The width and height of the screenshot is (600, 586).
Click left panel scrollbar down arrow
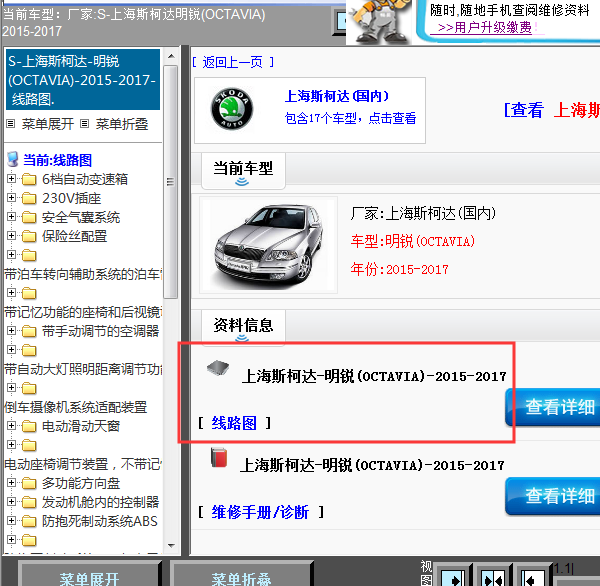[171, 545]
